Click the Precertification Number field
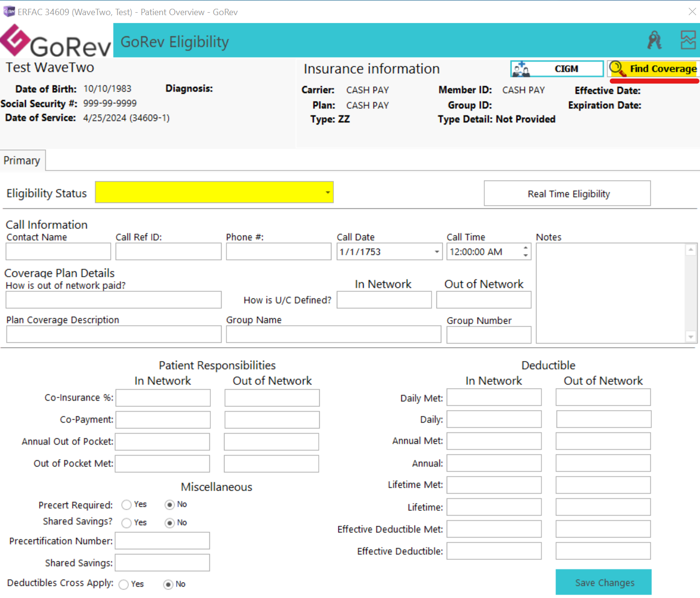Screen dimensions: 700x598 click(x=163, y=541)
